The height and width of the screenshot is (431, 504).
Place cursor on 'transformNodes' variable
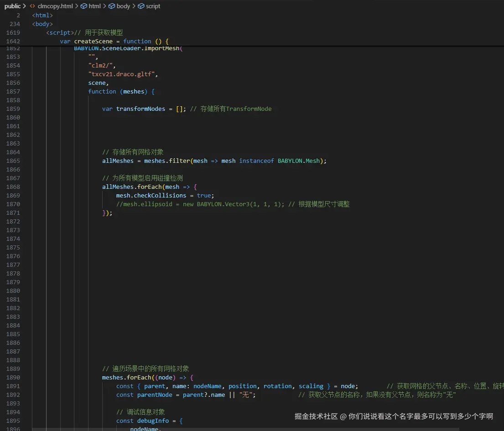[x=140, y=109]
